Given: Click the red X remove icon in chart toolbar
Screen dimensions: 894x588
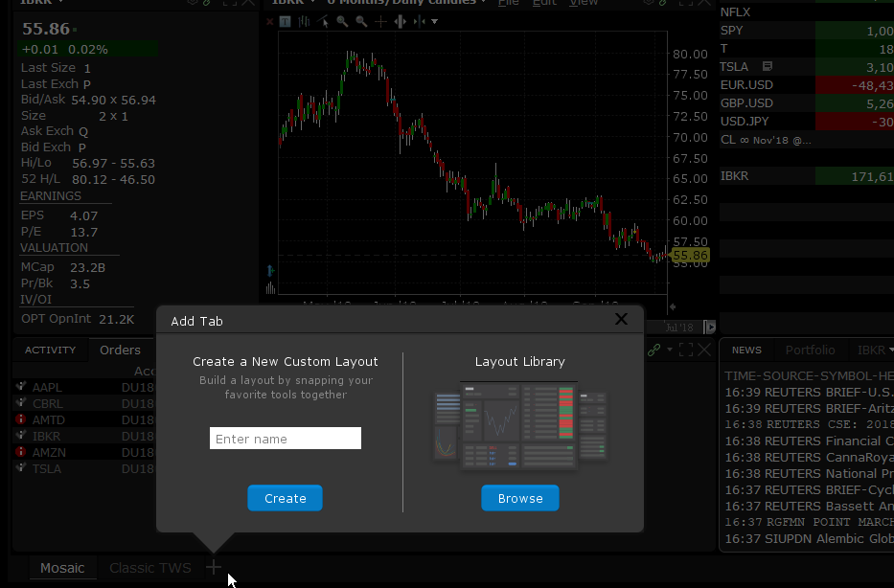Looking at the screenshot, I should click(x=269, y=22).
